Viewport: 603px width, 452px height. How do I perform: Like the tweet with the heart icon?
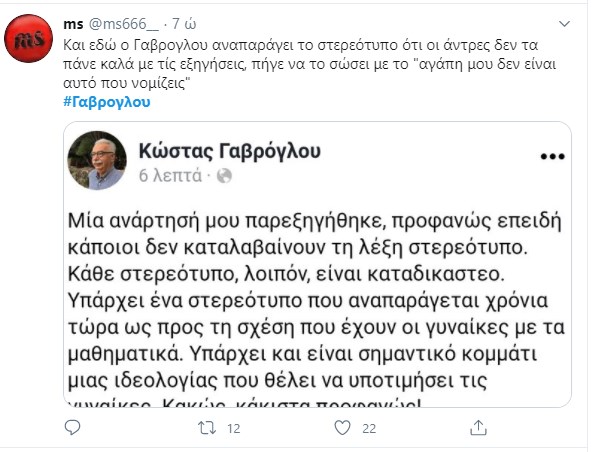click(344, 428)
